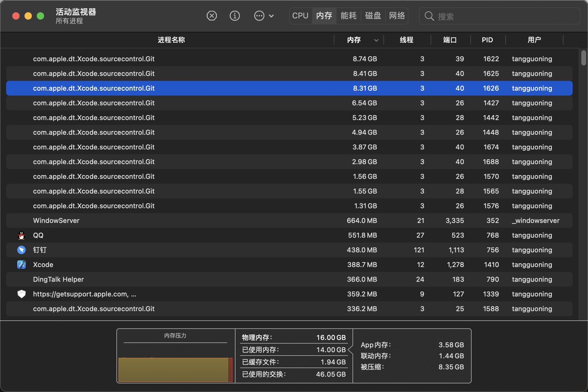Click the vertical scrollbar thumb
588x392 pixels.
click(583, 58)
